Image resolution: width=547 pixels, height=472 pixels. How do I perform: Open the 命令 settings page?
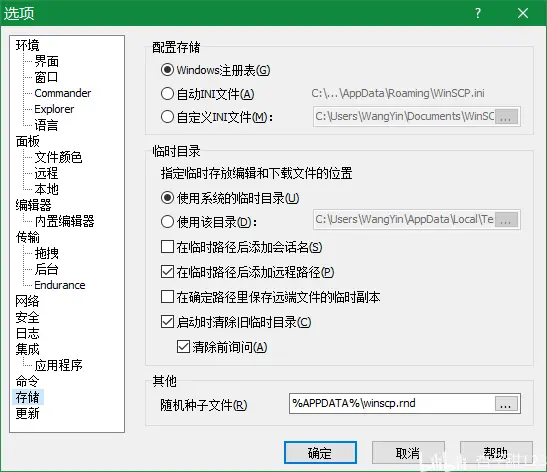point(28,381)
